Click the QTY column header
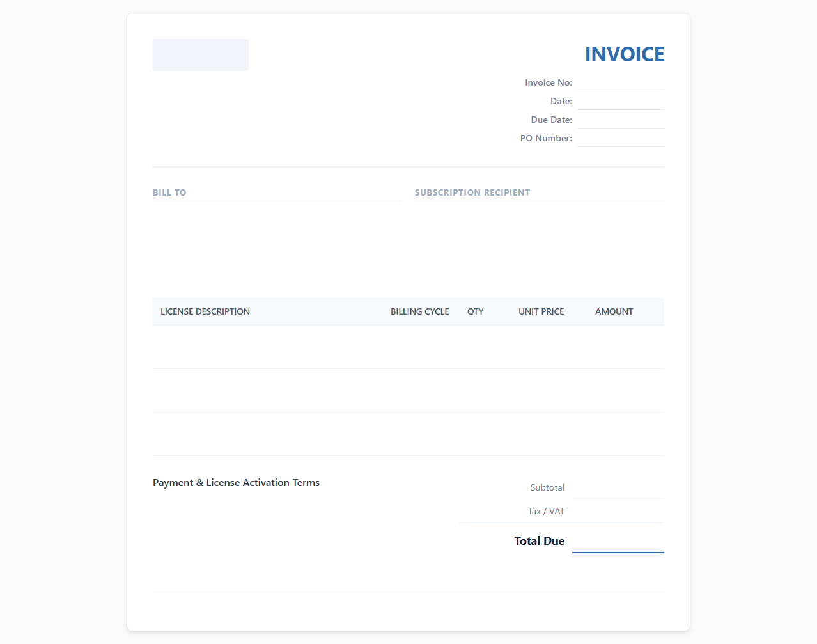Screen dimensions: 817x644 [476, 311]
